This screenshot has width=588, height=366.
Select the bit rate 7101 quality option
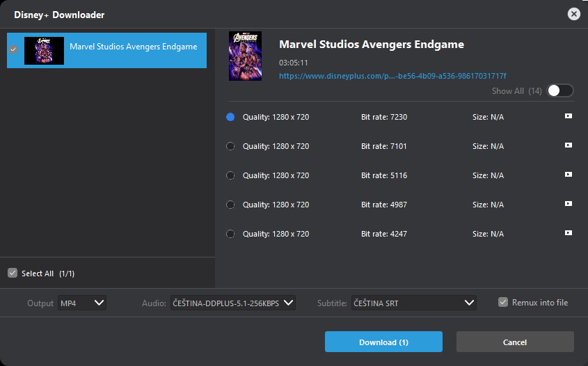[230, 146]
